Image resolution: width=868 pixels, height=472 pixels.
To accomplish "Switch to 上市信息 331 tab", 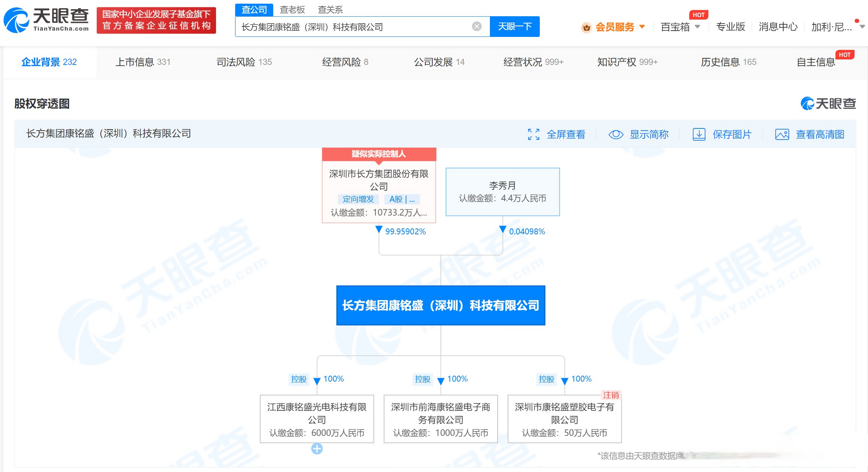I will coord(143,62).
